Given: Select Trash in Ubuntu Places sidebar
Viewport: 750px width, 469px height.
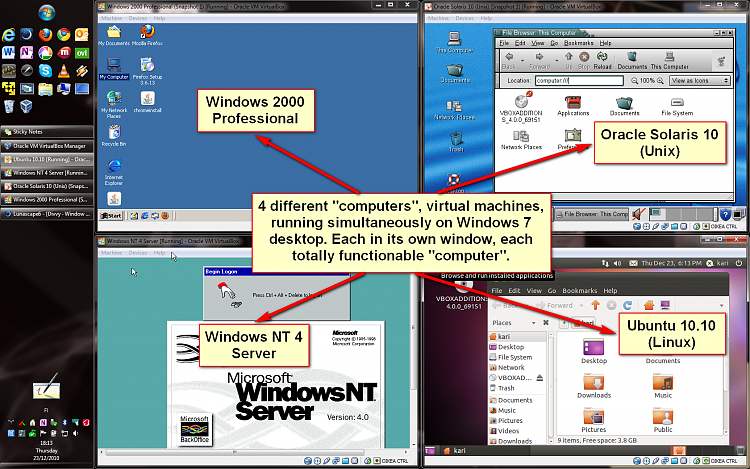Looking at the screenshot, I should (502, 388).
